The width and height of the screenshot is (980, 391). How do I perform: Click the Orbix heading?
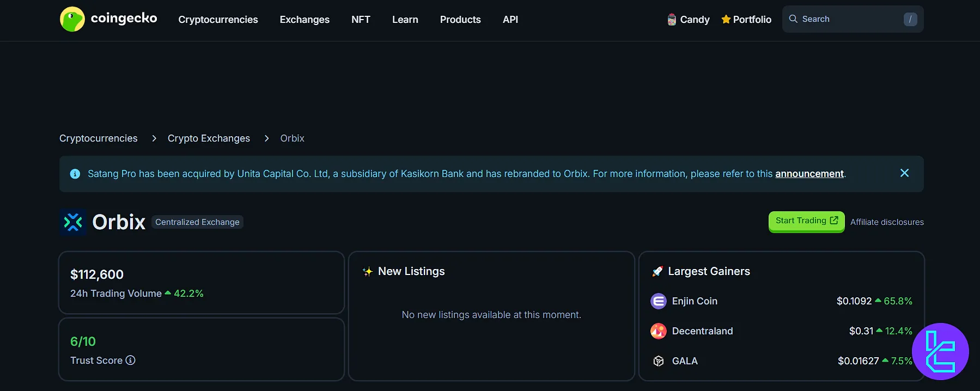coord(119,222)
